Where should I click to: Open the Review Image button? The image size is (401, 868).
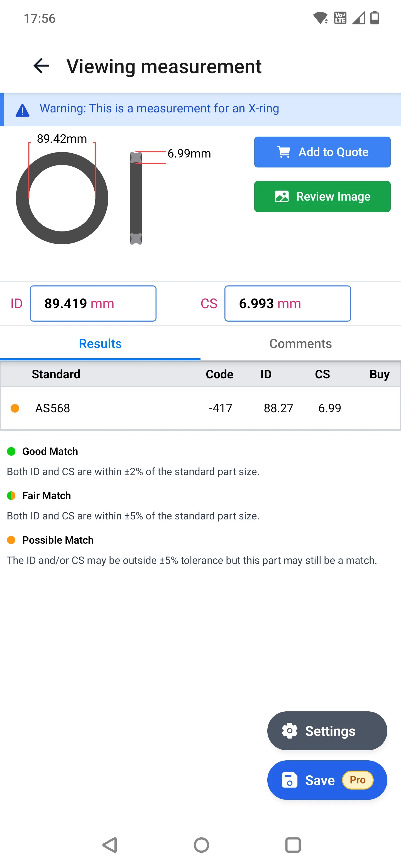[x=322, y=196]
